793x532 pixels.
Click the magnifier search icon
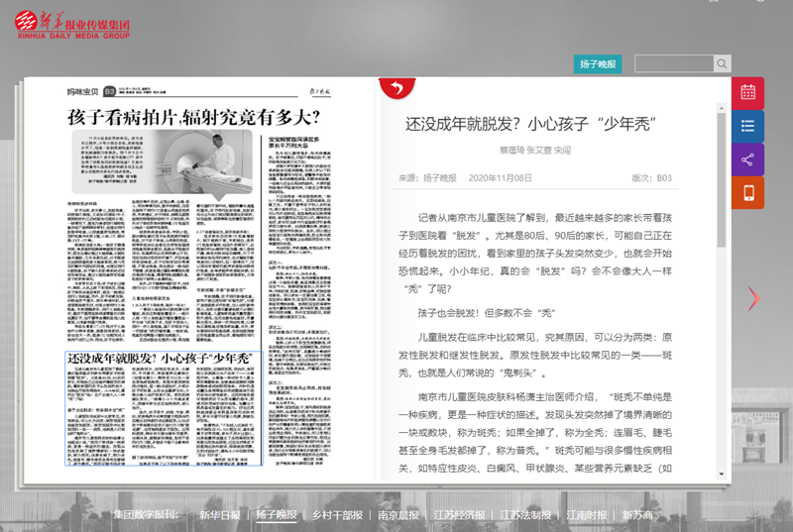722,63
